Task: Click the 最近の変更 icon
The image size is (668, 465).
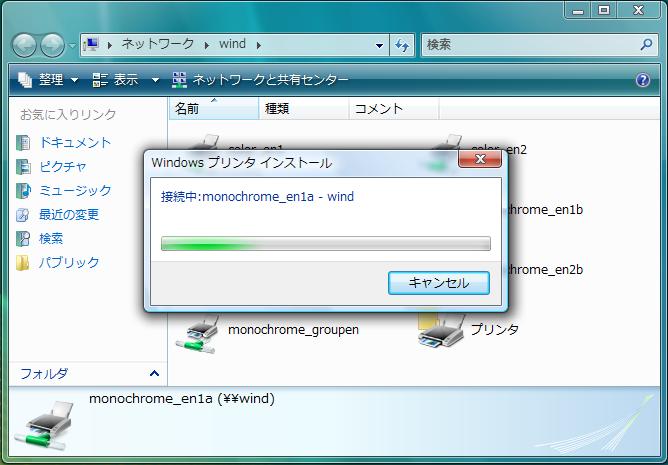Action: click(23, 214)
